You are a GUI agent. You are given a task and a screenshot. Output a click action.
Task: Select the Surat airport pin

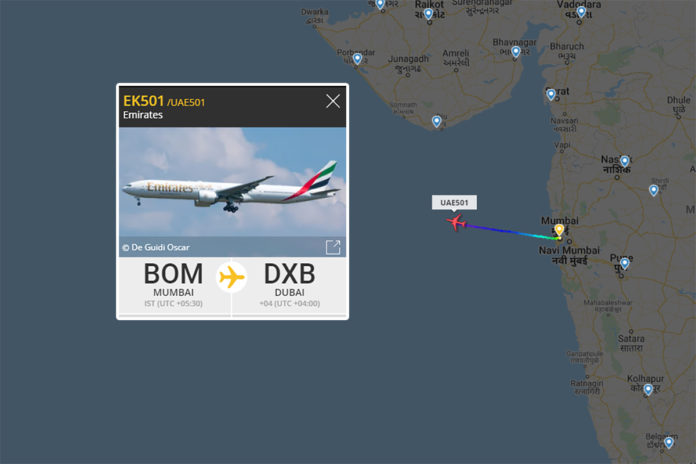tap(551, 94)
